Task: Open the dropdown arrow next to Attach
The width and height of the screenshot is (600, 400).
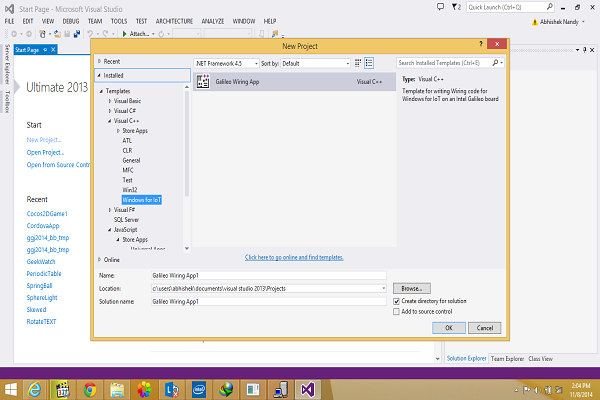Action: (x=153, y=34)
